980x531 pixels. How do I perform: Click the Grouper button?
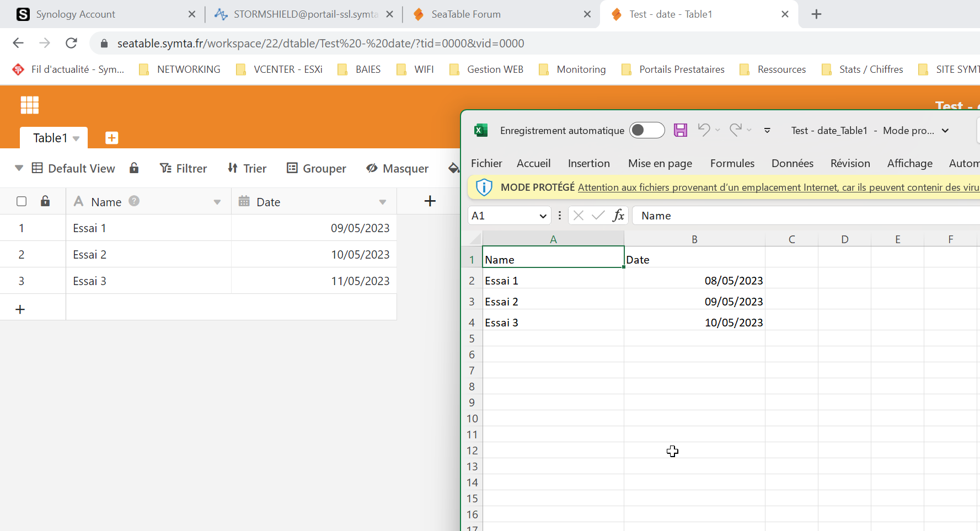pyautogui.click(x=317, y=168)
